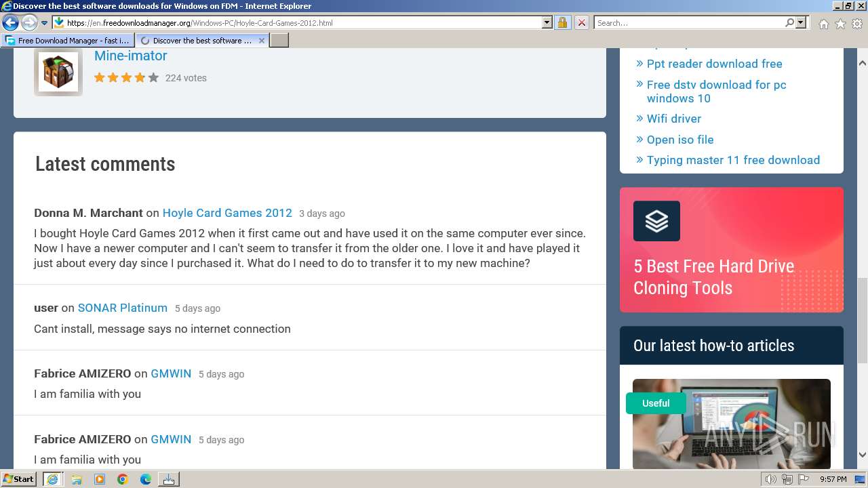868x488 pixels.
Task: Open the Wifi driver link
Action: pos(673,119)
